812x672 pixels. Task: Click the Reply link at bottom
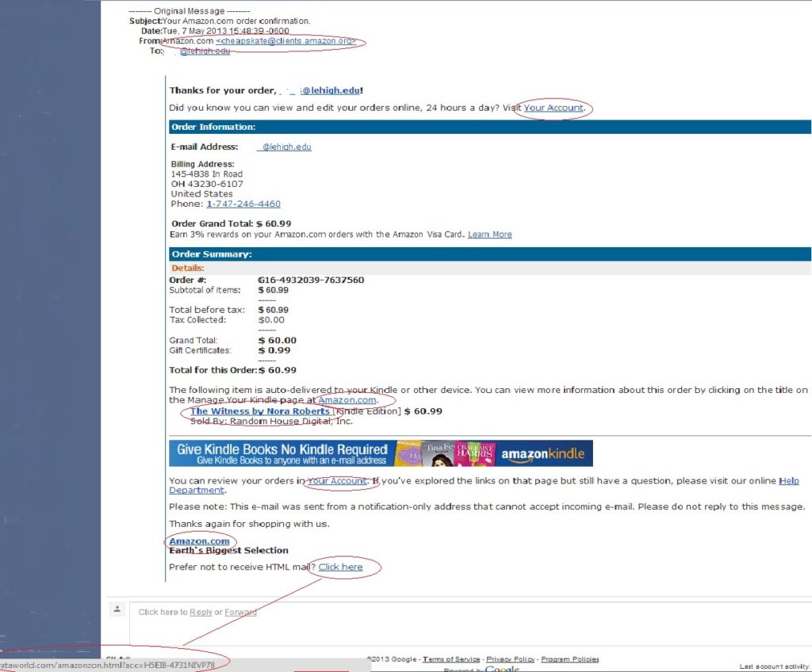[201, 612]
